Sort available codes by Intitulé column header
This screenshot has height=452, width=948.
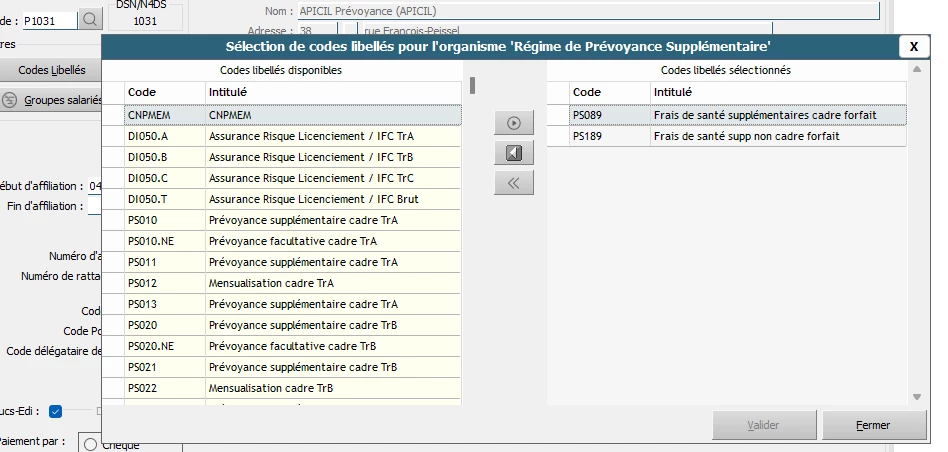point(333,92)
